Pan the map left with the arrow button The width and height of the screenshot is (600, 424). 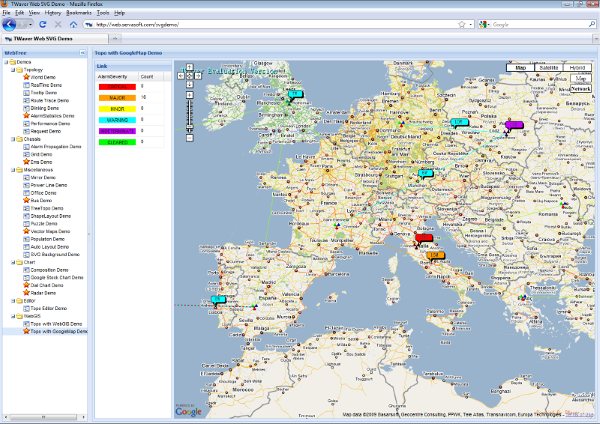181,76
